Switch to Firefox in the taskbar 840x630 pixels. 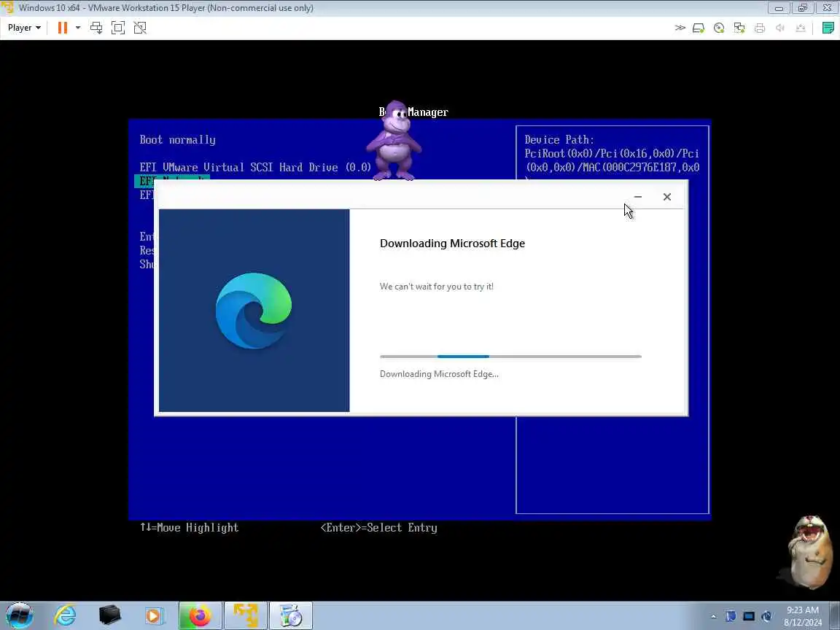[x=200, y=615]
